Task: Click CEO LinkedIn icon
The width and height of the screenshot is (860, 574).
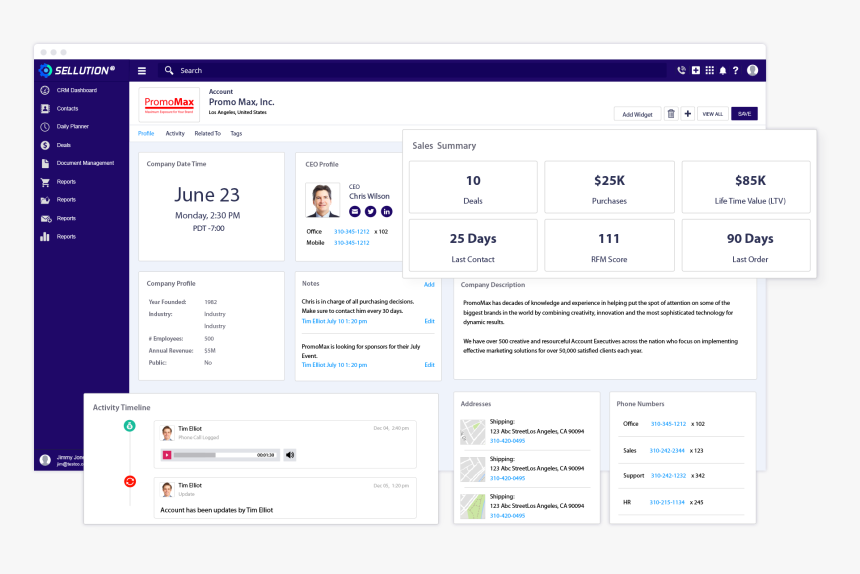Action: coord(387,211)
